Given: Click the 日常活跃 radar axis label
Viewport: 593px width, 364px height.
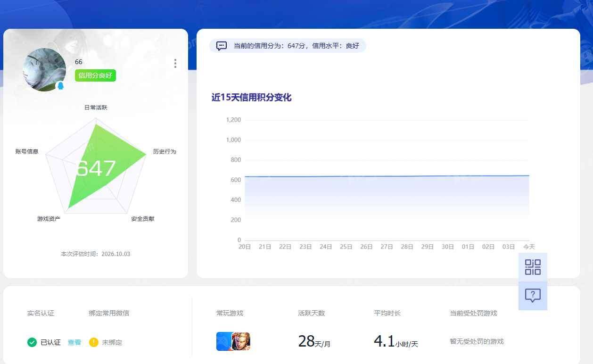Looking at the screenshot, I should click(x=96, y=108).
